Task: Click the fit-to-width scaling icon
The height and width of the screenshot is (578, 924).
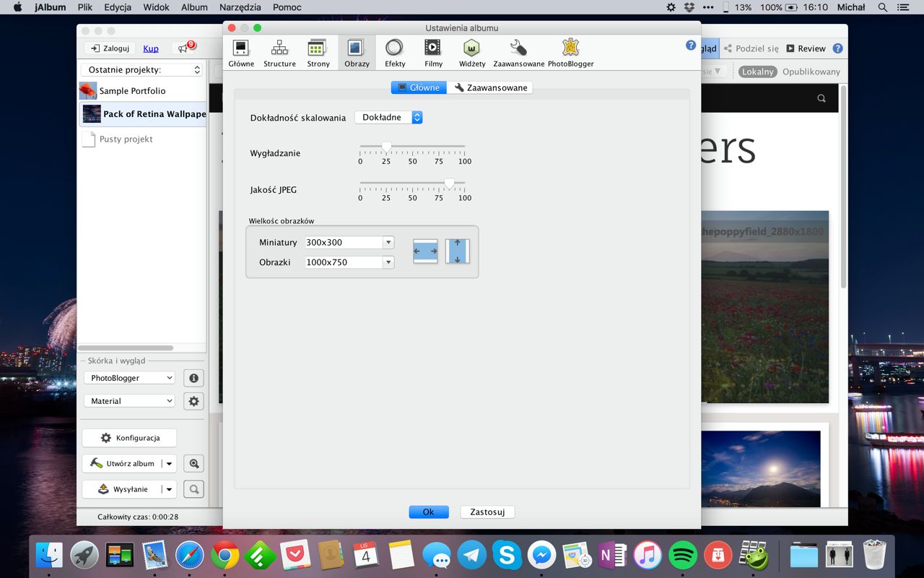Action: tap(425, 251)
